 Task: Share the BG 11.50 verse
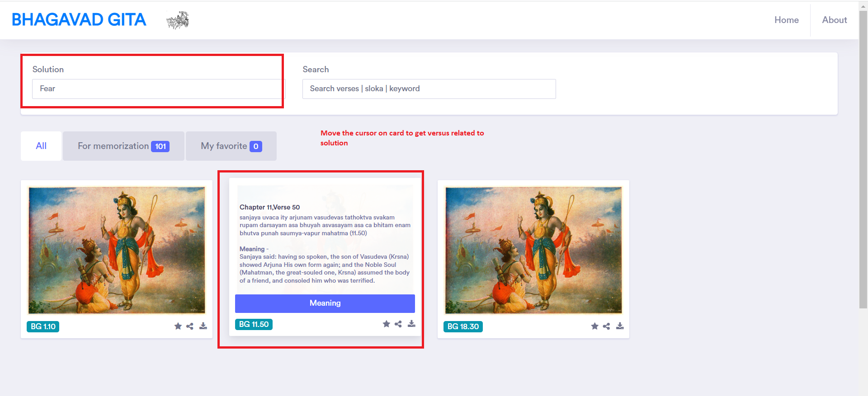(x=398, y=324)
